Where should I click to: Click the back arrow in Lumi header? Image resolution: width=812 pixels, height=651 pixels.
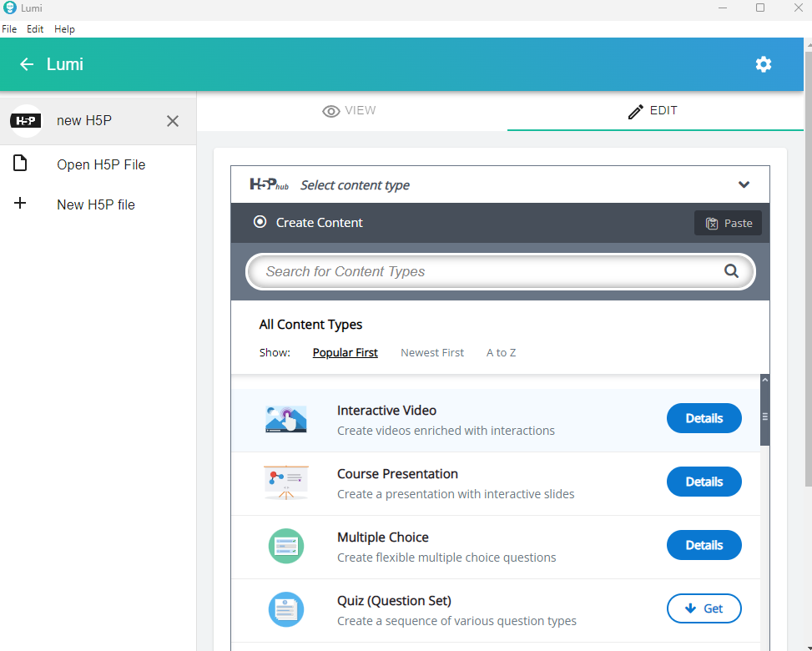(27, 64)
